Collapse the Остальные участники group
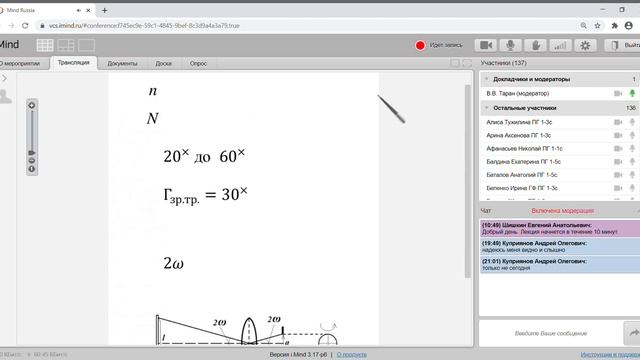The width and height of the screenshot is (640, 360). coord(486,108)
